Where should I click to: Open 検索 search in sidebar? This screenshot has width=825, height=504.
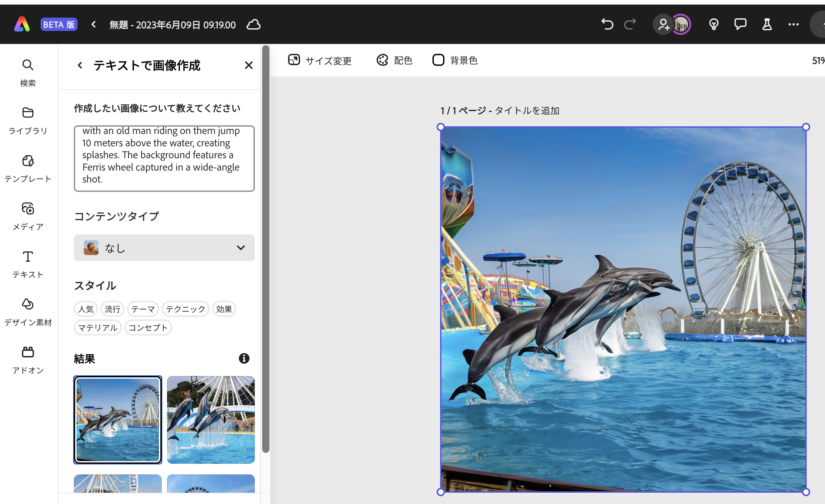coord(28,72)
